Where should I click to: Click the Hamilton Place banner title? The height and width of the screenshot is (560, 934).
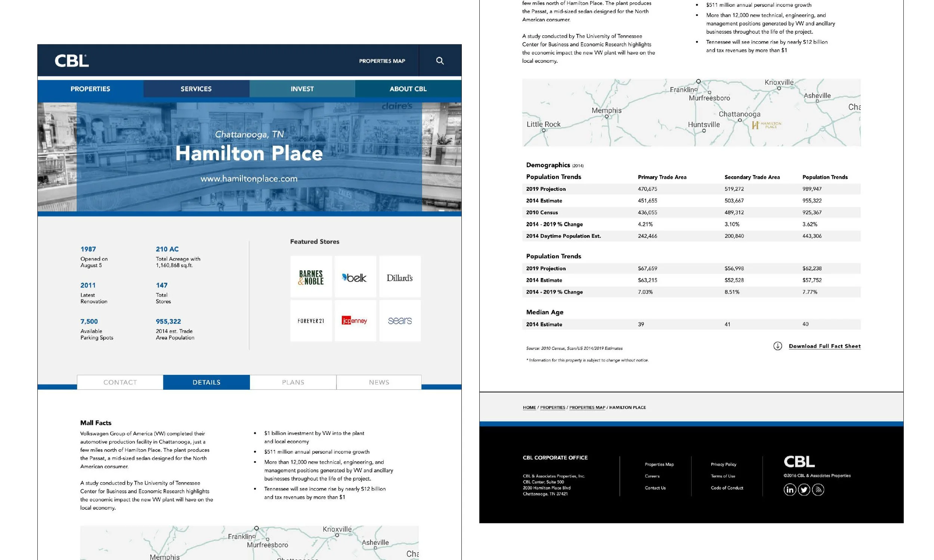click(249, 153)
